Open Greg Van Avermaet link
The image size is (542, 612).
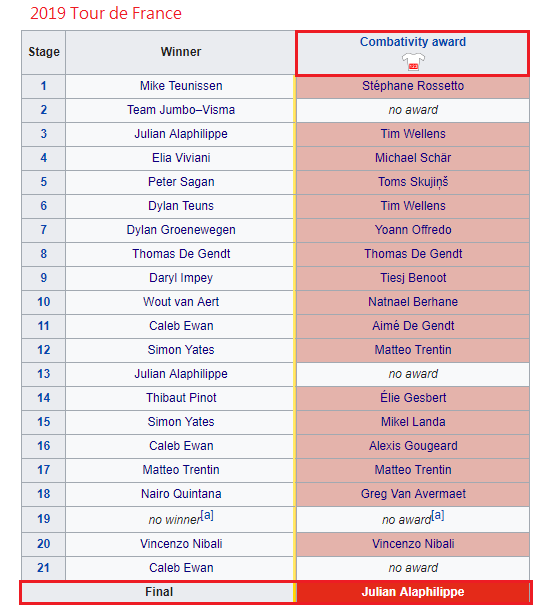(x=413, y=494)
